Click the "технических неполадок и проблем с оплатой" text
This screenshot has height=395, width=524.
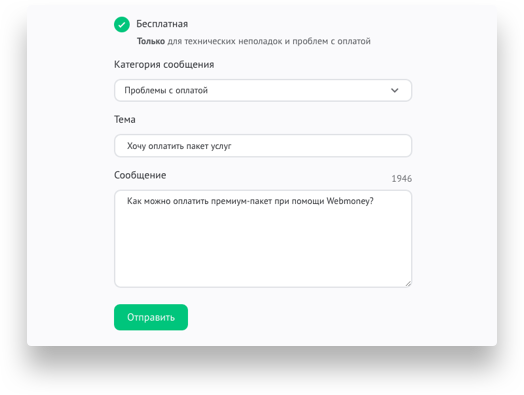(277, 41)
